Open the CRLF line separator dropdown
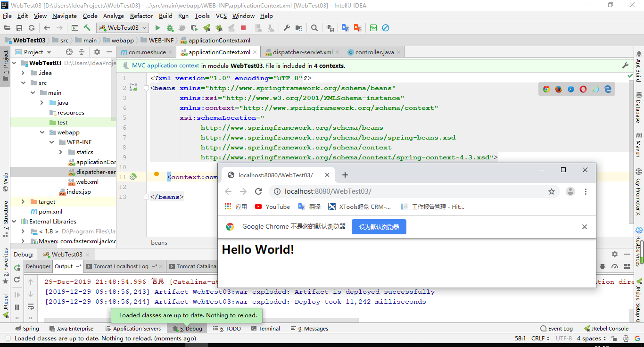This screenshot has width=644, height=347. pos(541,339)
